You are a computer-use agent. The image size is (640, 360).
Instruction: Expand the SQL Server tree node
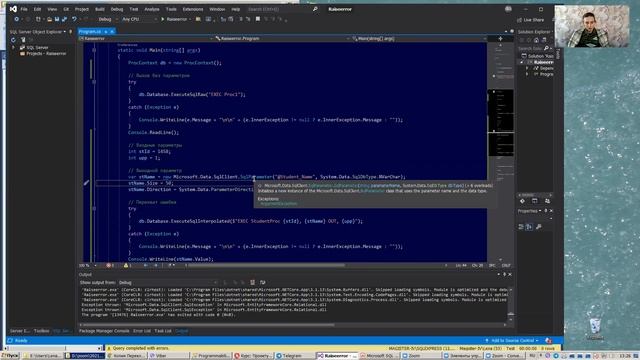coord(13,47)
